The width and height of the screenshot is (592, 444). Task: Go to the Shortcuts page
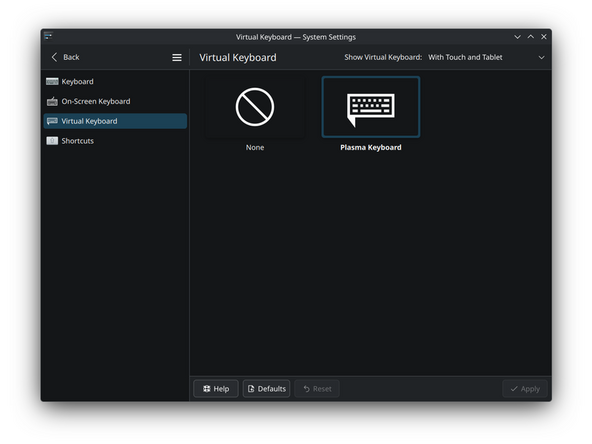[x=115, y=141]
